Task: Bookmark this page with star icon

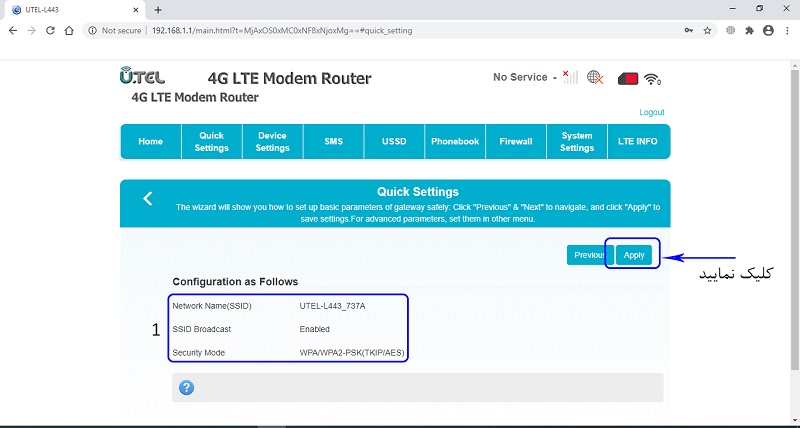Action: [x=707, y=31]
